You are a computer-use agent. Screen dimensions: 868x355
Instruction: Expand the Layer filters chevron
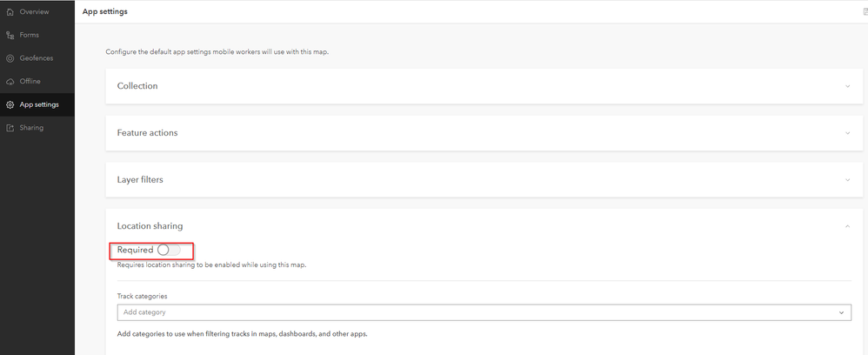(x=848, y=180)
